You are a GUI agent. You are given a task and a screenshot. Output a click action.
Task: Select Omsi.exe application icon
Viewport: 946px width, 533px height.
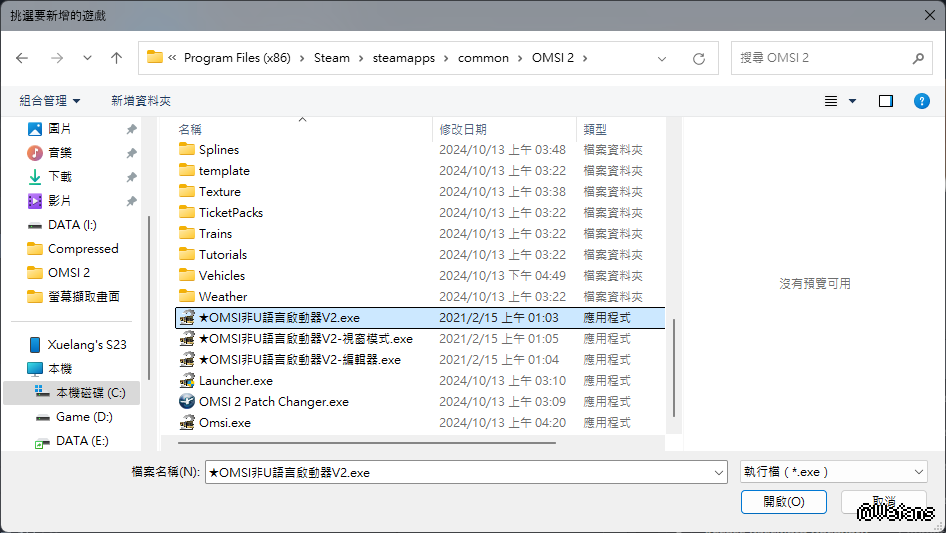187,423
